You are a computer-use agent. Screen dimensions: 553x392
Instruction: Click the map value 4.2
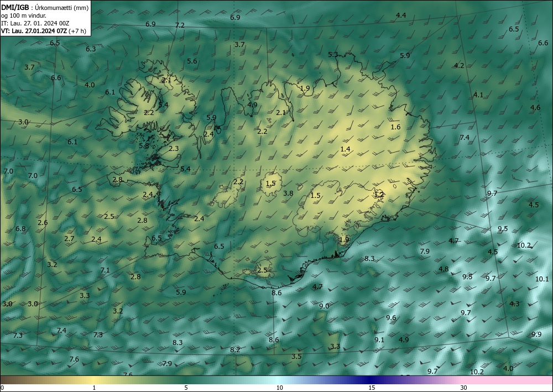tap(459, 66)
